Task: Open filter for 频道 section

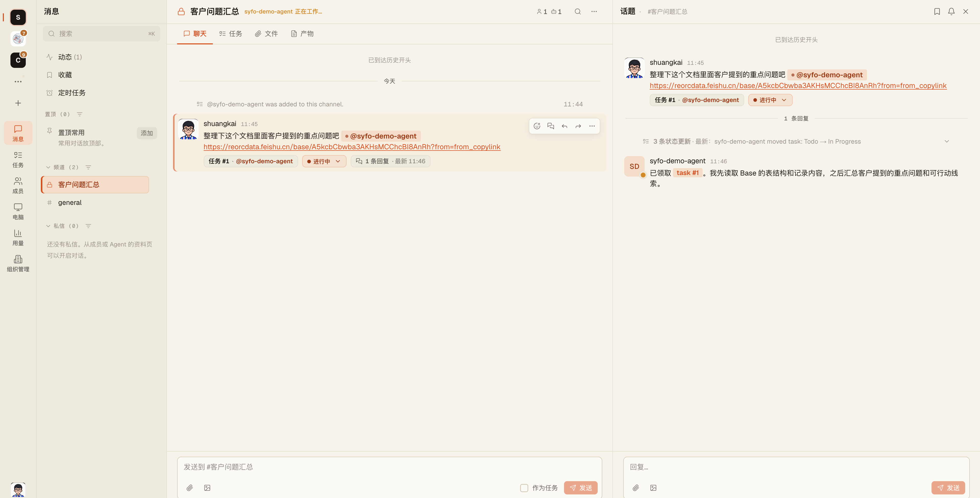Action: click(x=88, y=167)
